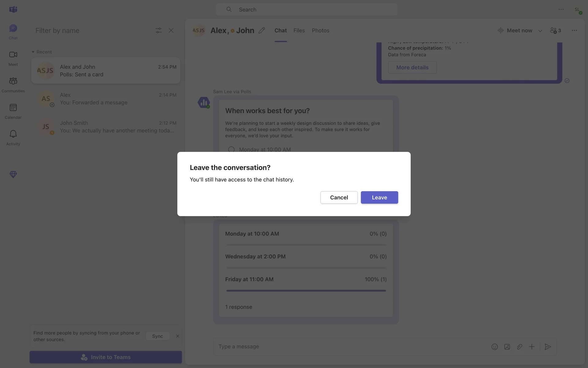Dismiss the sync contacts banner

[178, 336]
